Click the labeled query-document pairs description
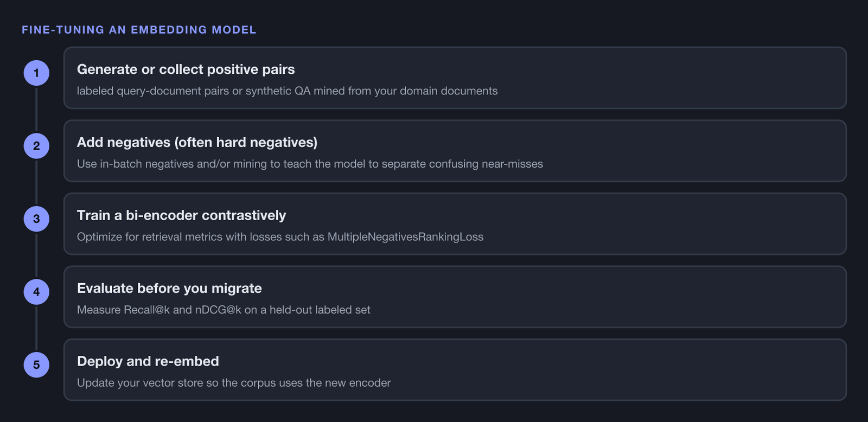 (287, 91)
